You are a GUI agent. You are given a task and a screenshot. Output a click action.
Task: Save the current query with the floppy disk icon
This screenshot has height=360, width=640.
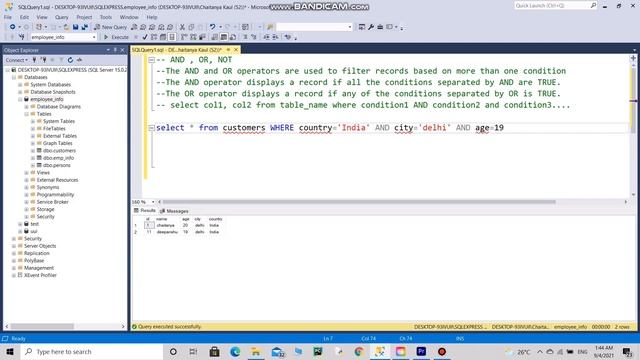pos(76,27)
